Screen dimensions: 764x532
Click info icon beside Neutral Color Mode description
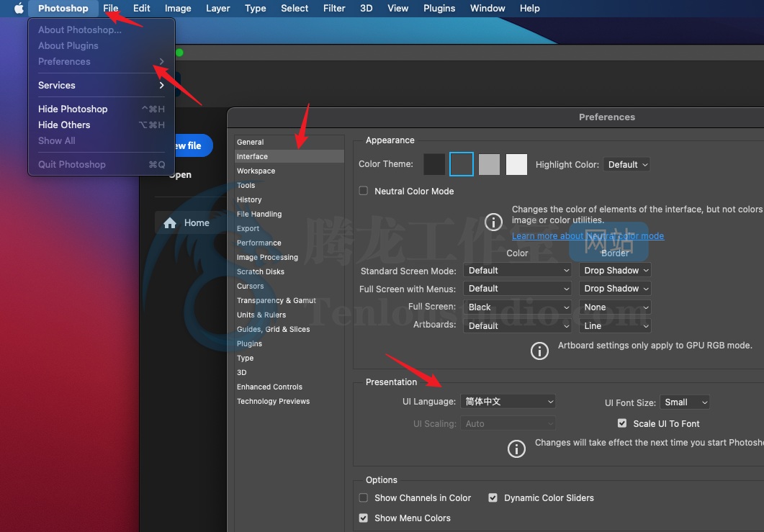(x=493, y=222)
